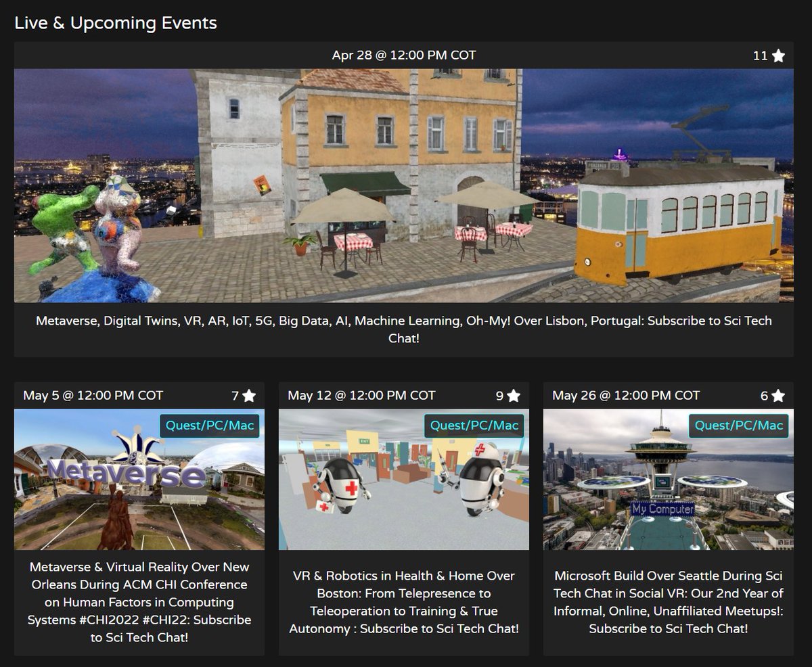Star the May 12 event
812x667 pixels.
tap(514, 395)
